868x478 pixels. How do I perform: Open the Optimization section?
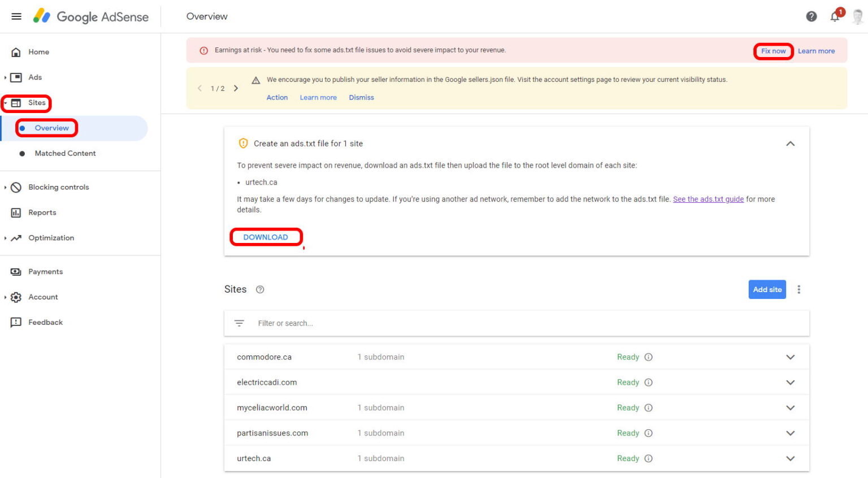(51, 238)
